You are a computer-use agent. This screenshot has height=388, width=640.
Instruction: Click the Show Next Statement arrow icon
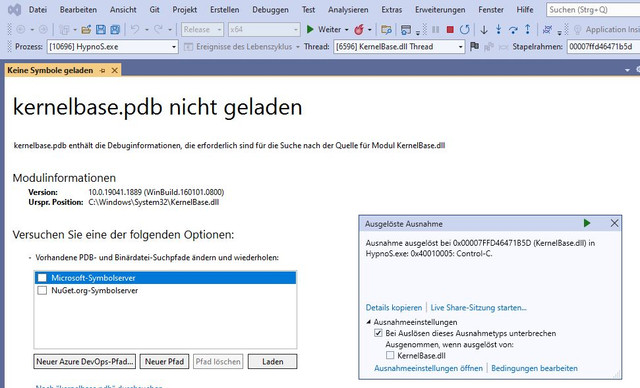[x=484, y=29]
